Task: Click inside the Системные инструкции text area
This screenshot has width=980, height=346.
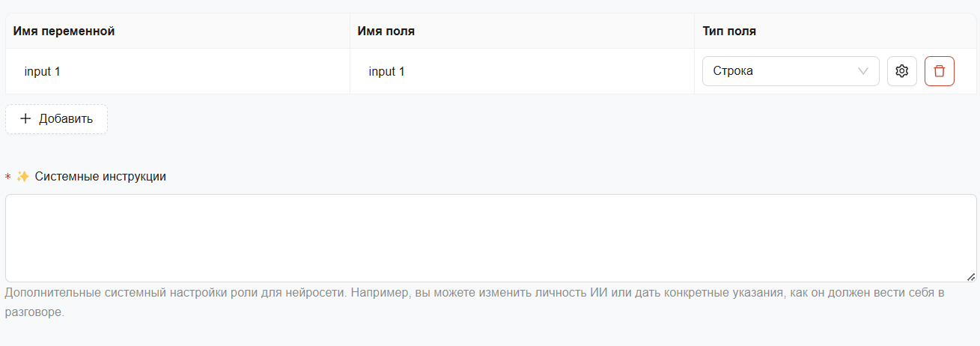Action: [x=490, y=238]
